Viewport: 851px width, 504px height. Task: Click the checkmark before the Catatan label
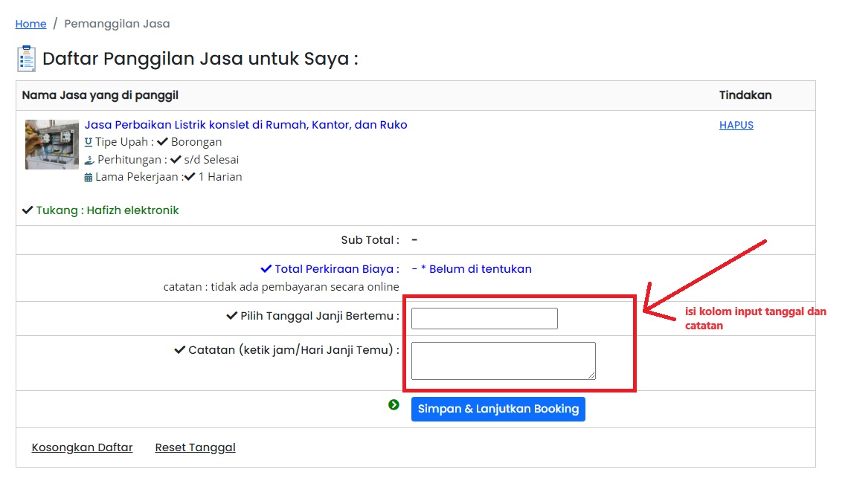(179, 350)
